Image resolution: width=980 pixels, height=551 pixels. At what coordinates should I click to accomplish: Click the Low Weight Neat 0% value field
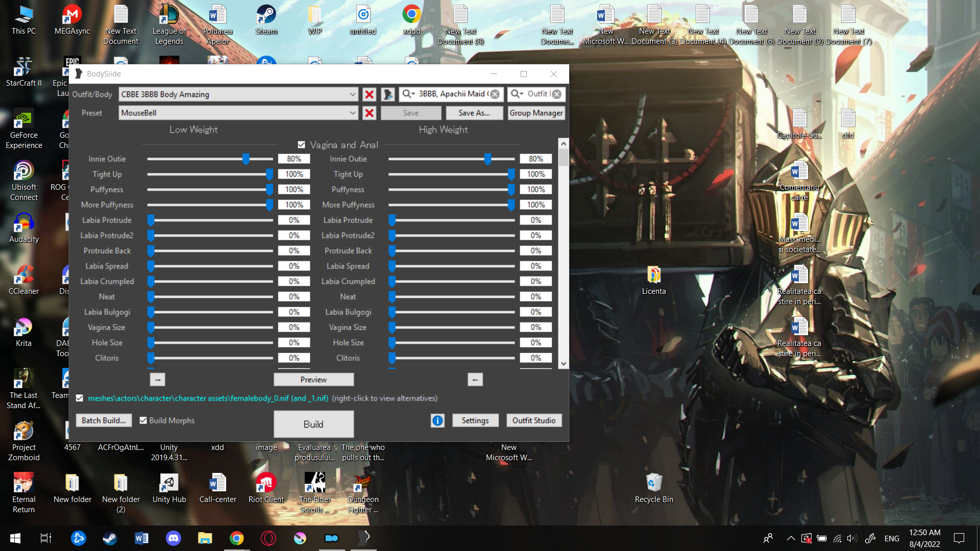pyautogui.click(x=294, y=297)
